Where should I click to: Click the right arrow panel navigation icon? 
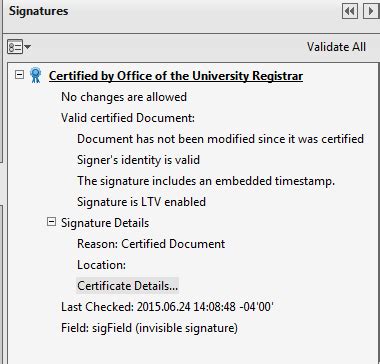[371, 11]
